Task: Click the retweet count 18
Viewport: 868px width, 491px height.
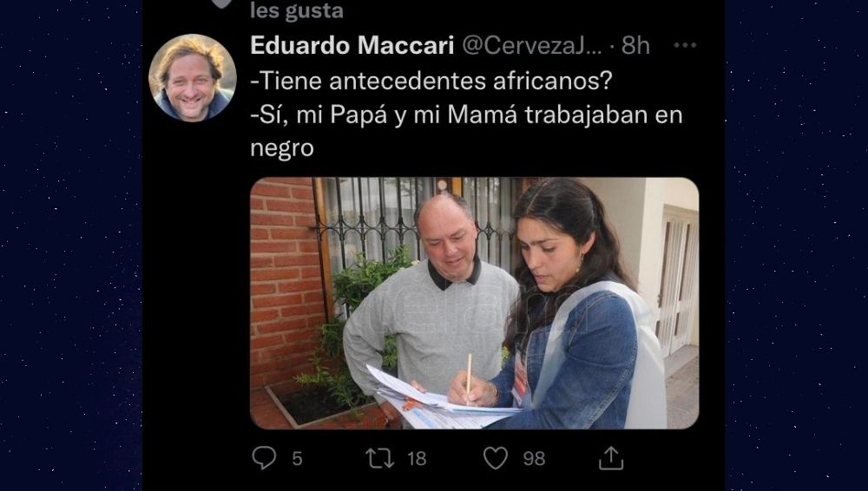Action: coord(417,459)
